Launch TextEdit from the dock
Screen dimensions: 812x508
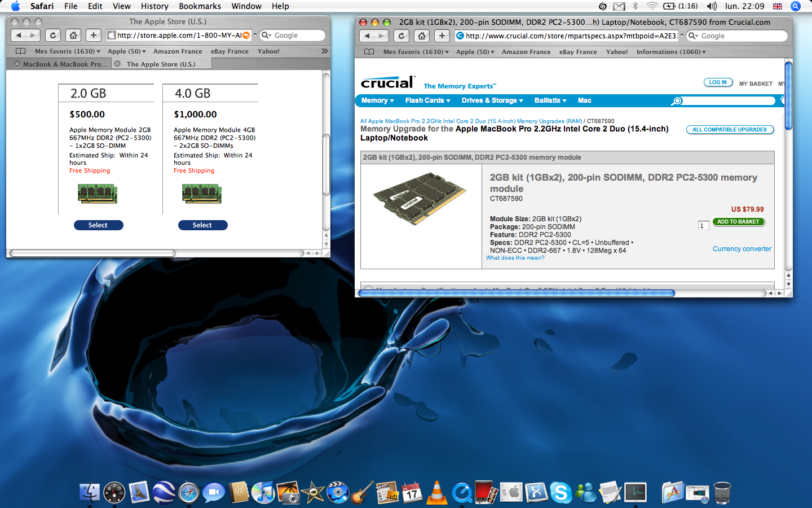click(x=611, y=492)
